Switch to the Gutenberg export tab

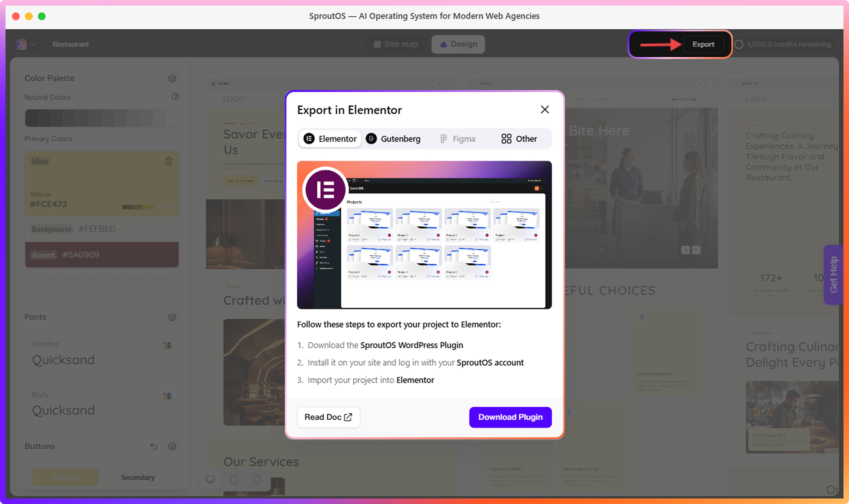pyautogui.click(x=393, y=139)
